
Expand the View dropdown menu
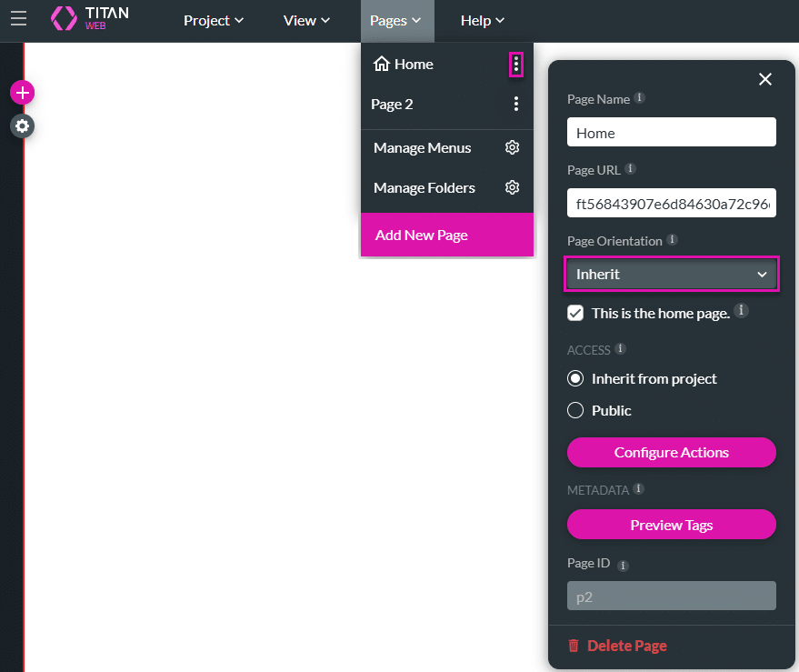pos(306,20)
